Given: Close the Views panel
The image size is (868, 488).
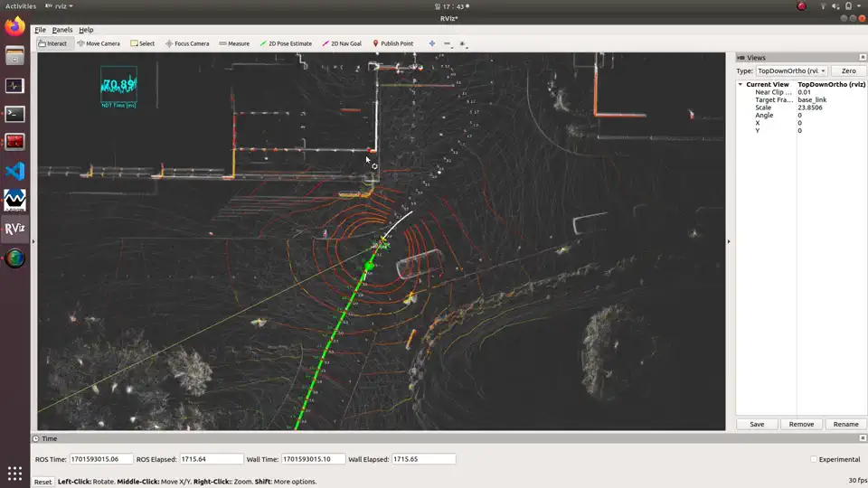Looking at the screenshot, I should [x=863, y=58].
